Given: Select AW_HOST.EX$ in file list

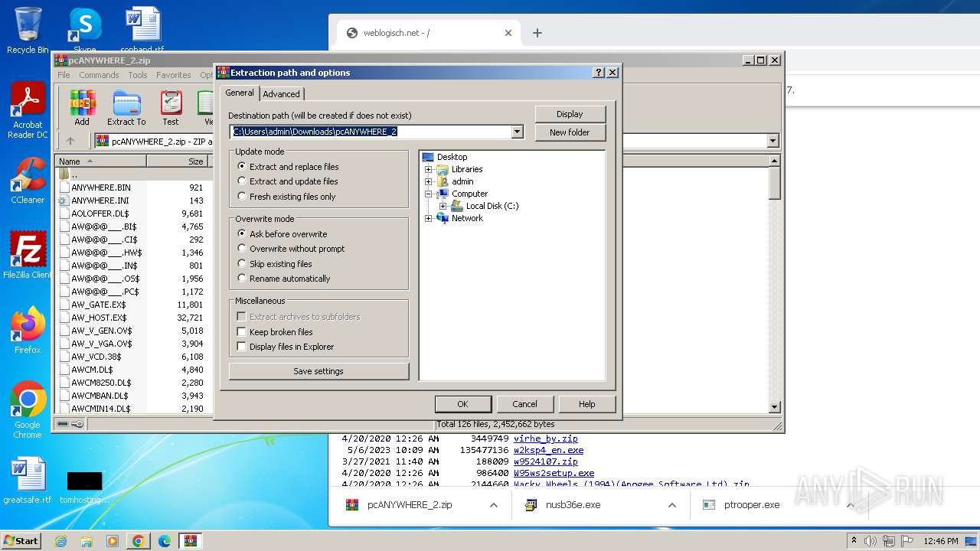Looking at the screenshot, I should (x=99, y=318).
